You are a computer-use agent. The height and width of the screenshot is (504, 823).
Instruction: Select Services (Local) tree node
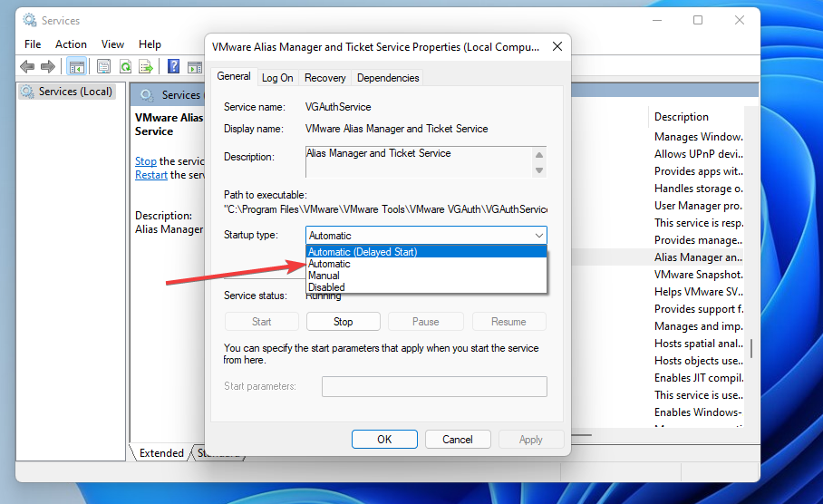coord(67,92)
